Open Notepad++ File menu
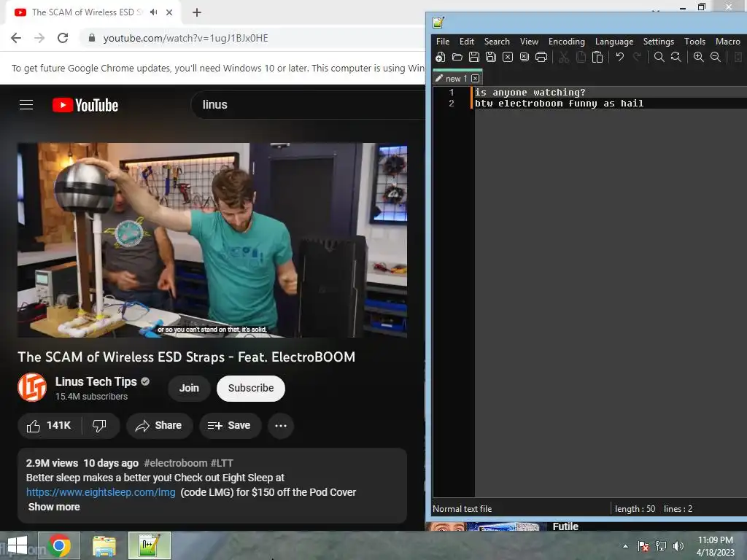 coord(443,42)
